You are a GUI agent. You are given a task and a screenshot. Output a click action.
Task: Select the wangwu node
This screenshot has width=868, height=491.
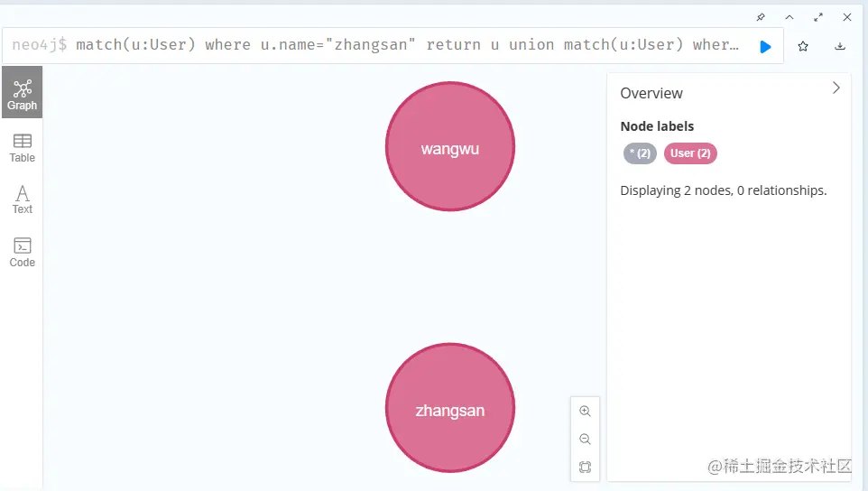(449, 147)
